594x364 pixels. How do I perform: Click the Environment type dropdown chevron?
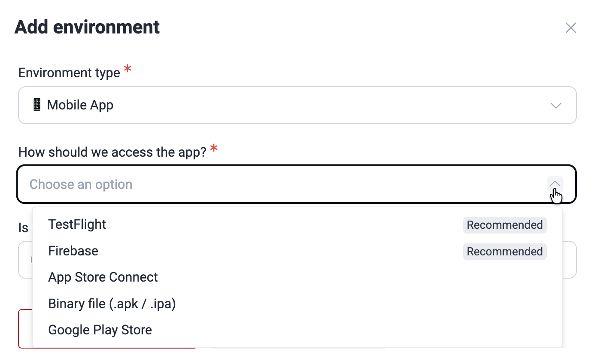tap(556, 105)
